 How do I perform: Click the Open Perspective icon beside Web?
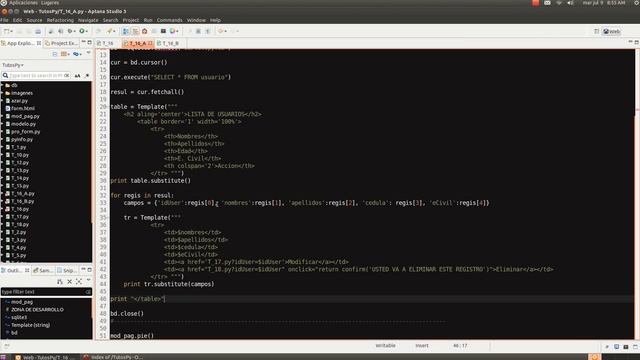(596, 31)
